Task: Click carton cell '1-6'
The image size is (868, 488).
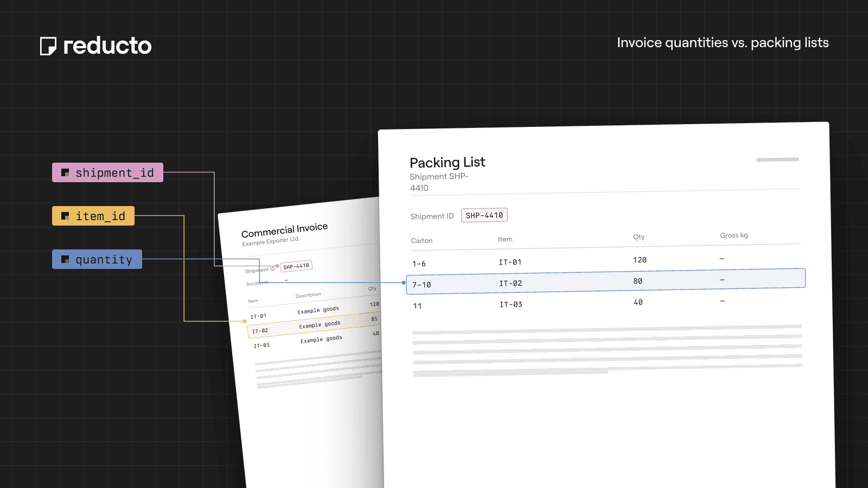Action: [x=419, y=264]
